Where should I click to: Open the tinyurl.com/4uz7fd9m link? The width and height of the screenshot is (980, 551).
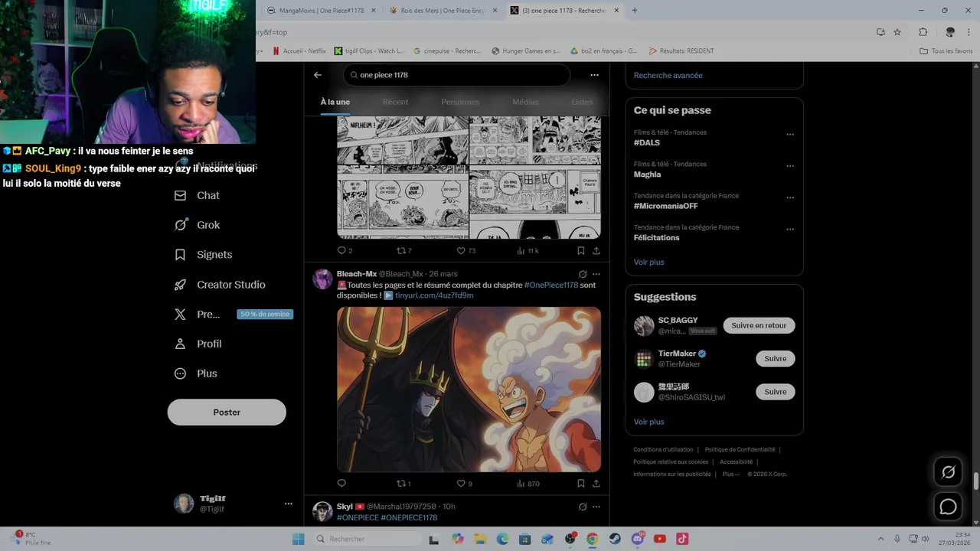pos(434,295)
